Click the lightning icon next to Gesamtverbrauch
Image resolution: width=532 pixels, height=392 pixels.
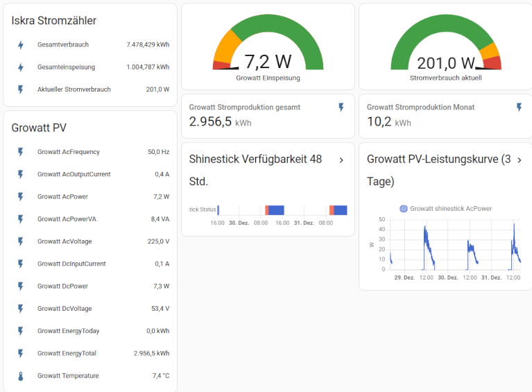(x=21, y=45)
